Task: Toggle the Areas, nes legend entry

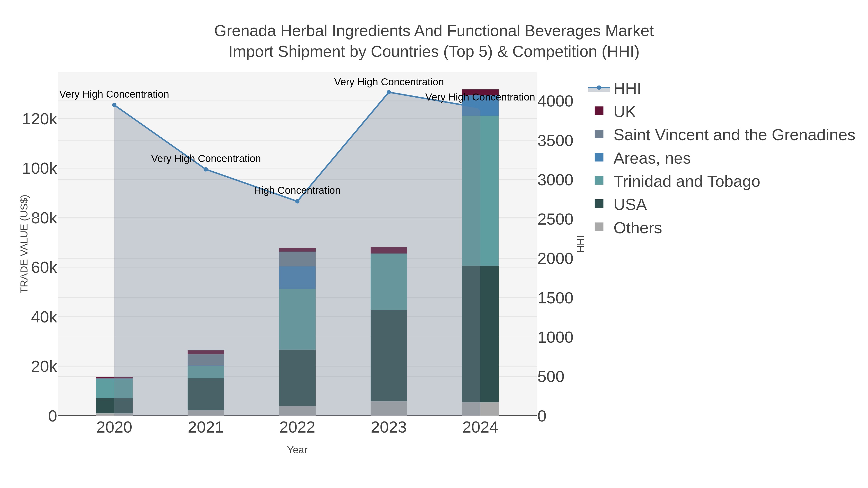Action: point(643,158)
